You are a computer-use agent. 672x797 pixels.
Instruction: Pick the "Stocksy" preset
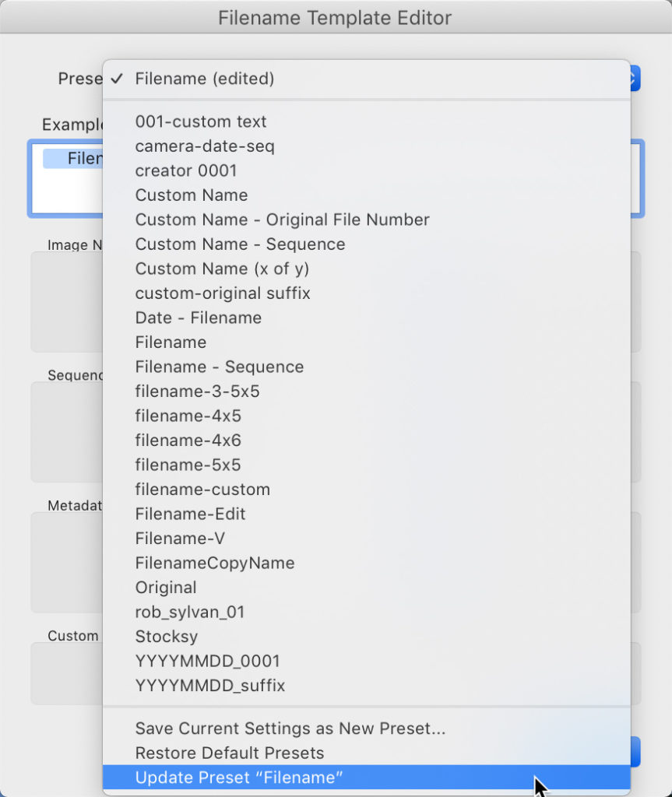(x=166, y=637)
